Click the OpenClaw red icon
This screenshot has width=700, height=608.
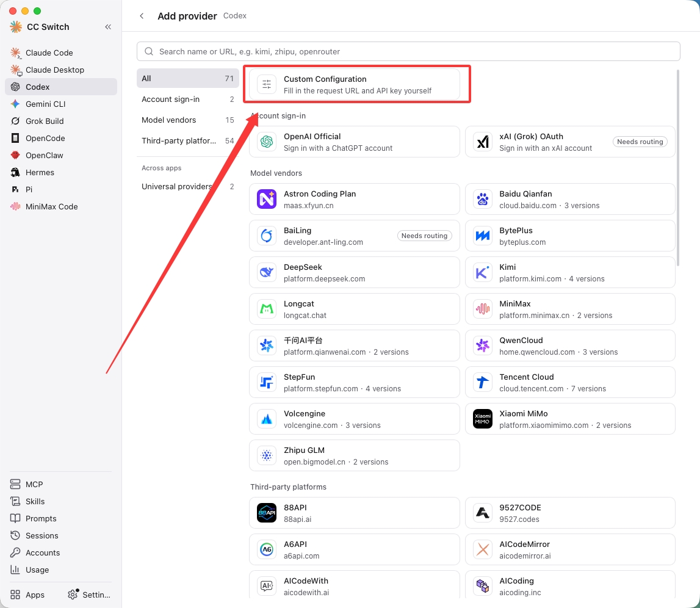16,155
